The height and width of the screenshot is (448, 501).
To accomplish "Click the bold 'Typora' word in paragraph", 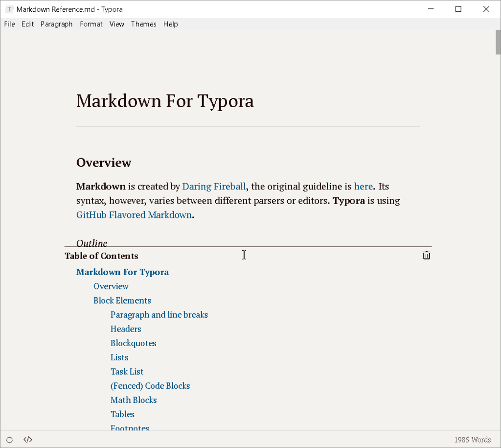I will coord(348,200).
